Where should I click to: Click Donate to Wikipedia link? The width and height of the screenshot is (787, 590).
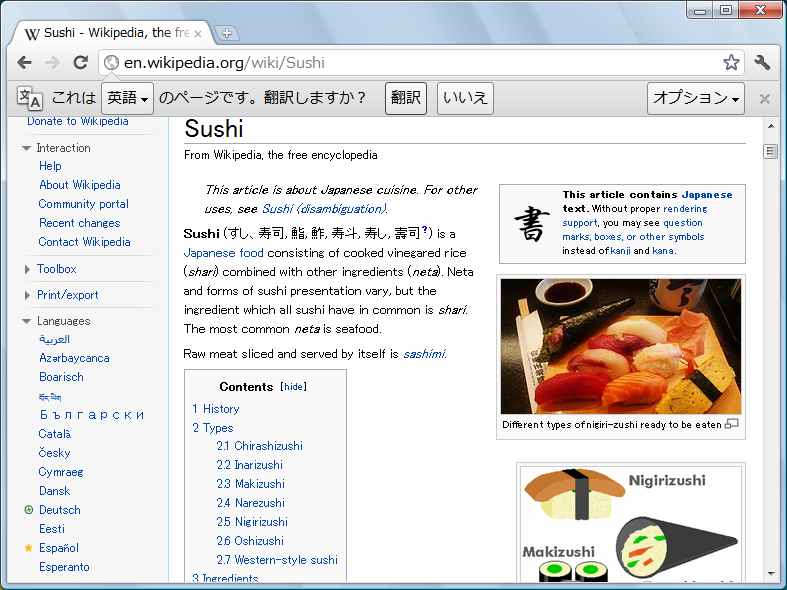click(78, 121)
